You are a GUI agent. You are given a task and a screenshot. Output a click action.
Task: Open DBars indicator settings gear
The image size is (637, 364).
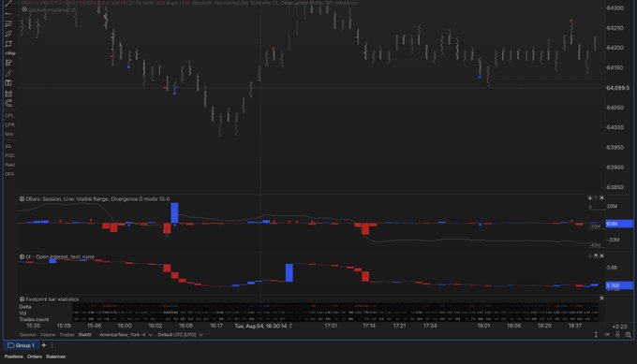coord(22,198)
